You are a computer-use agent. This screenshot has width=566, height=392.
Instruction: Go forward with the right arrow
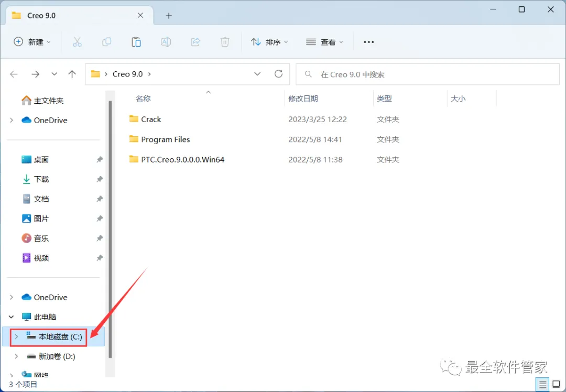36,74
